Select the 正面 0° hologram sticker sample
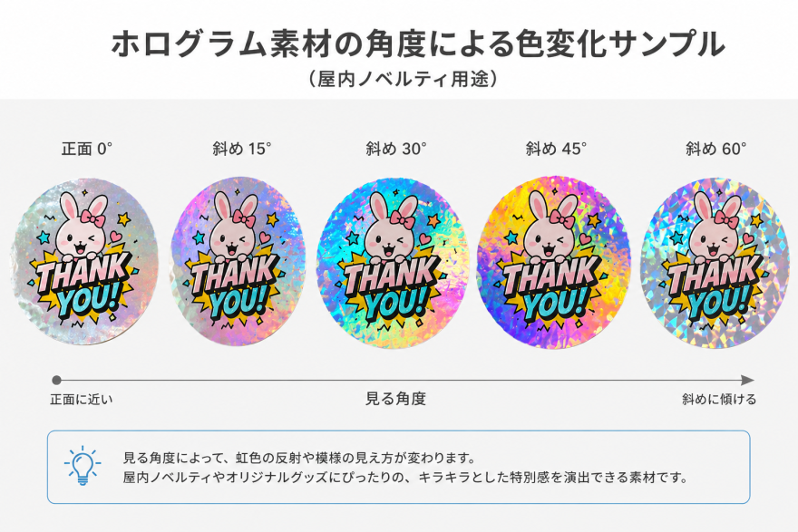The image size is (798, 532). 83,262
